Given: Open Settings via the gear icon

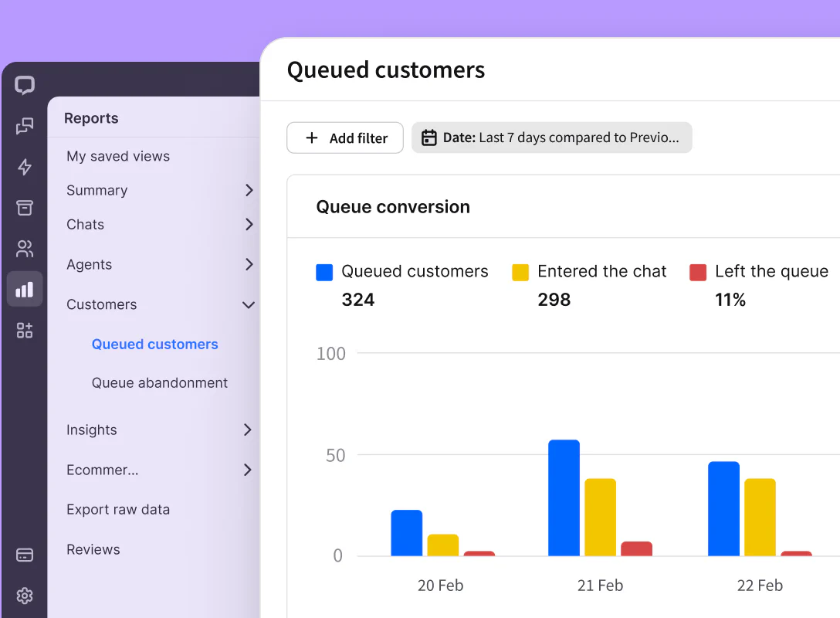Looking at the screenshot, I should point(25,596).
